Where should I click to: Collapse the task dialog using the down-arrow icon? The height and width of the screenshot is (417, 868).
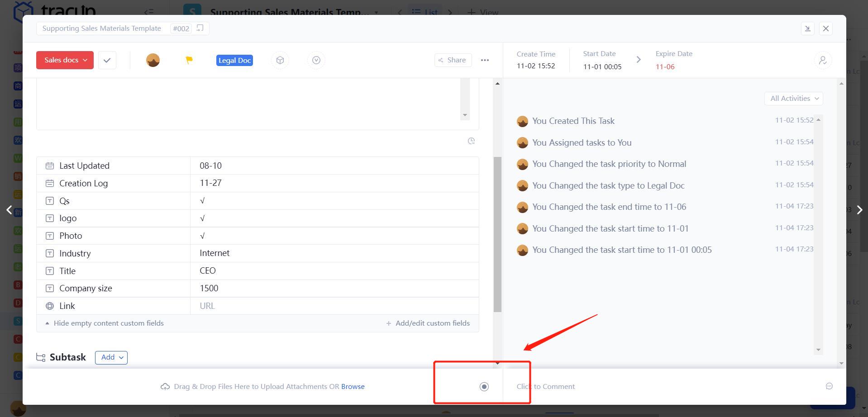coord(807,28)
